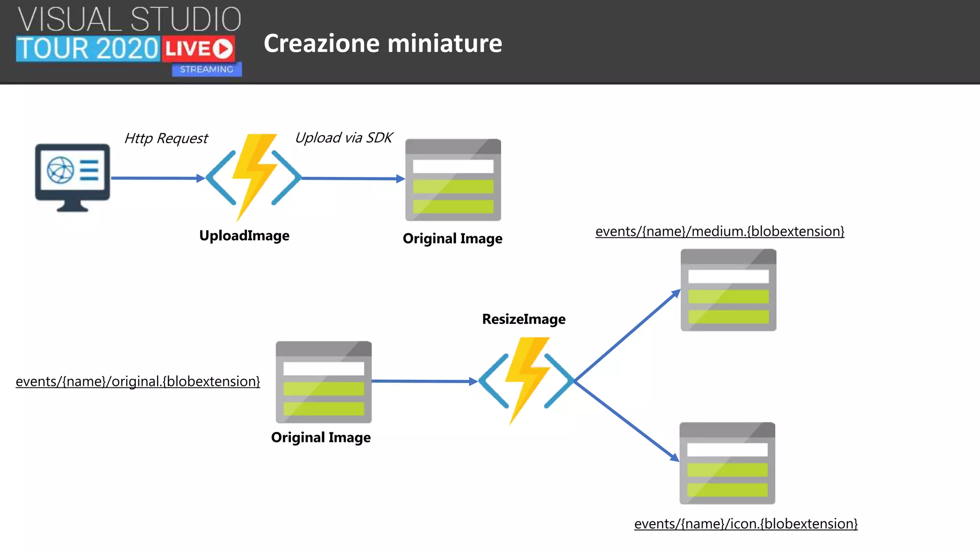Click the blue STREAMING badge
This screenshot has height=551, width=980.
click(x=207, y=69)
